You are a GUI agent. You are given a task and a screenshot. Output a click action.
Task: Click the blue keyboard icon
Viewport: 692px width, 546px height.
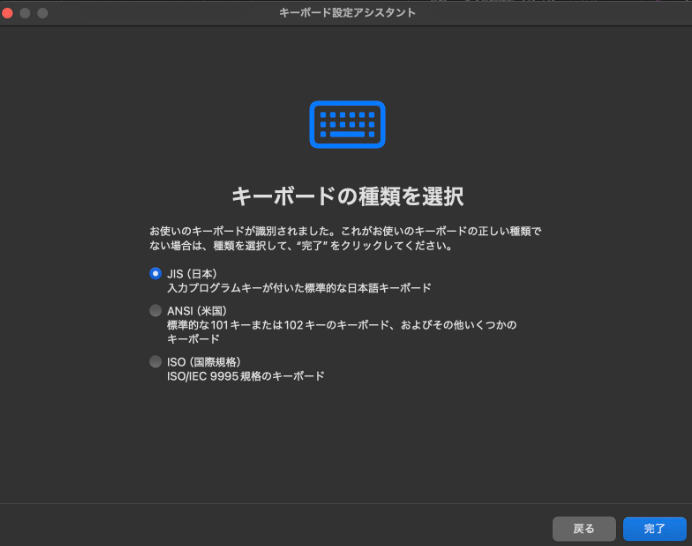(x=347, y=124)
